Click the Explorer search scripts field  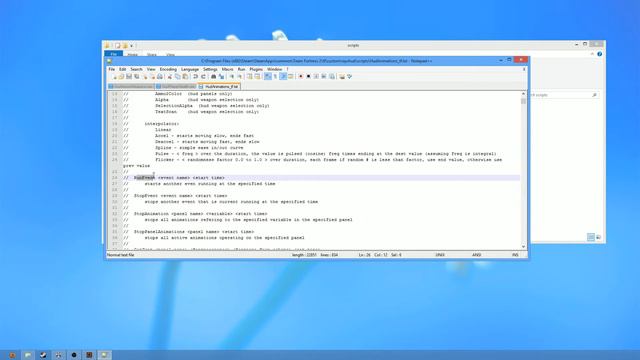pyautogui.click(x=564, y=95)
